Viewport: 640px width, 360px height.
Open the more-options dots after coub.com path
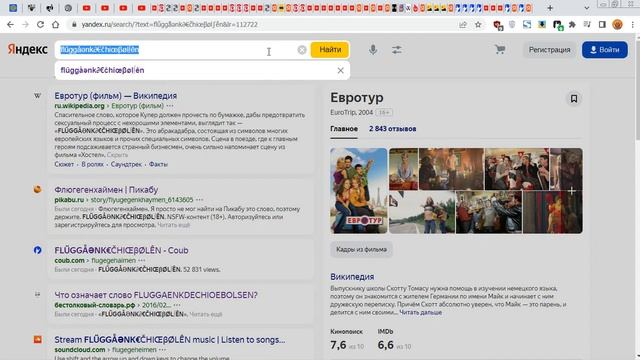[142, 260]
